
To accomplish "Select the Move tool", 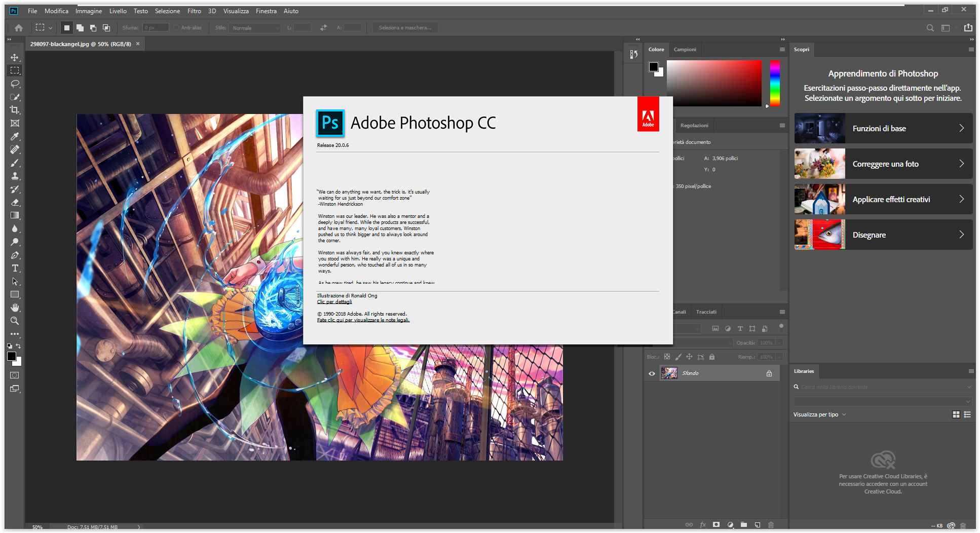I will (15, 57).
